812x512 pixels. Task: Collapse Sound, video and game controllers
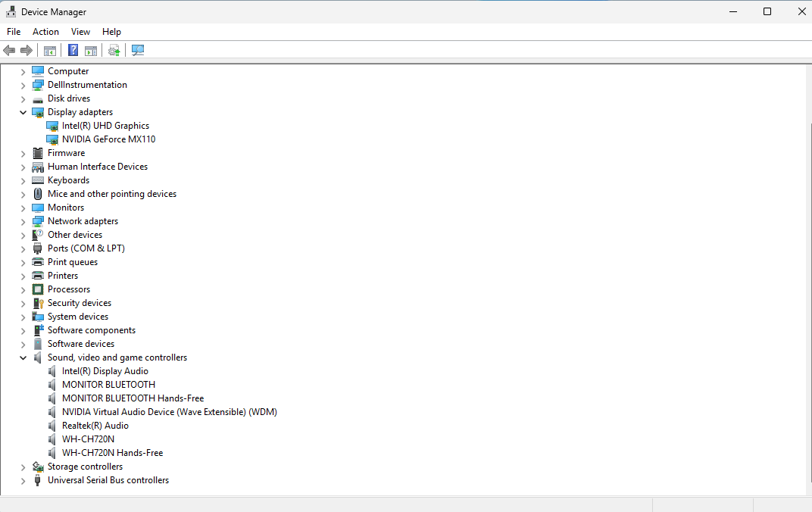(x=23, y=357)
